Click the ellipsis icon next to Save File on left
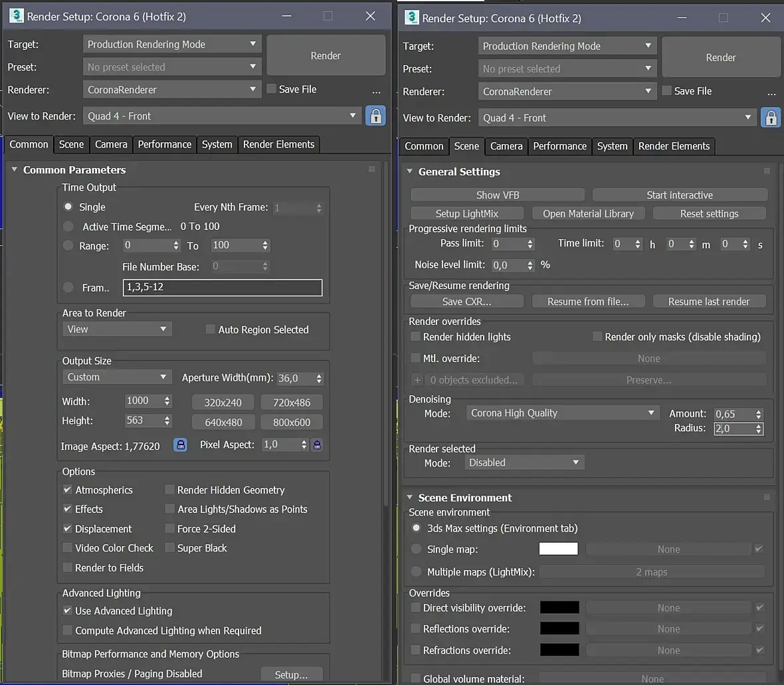The height and width of the screenshot is (685, 784). 376,91
